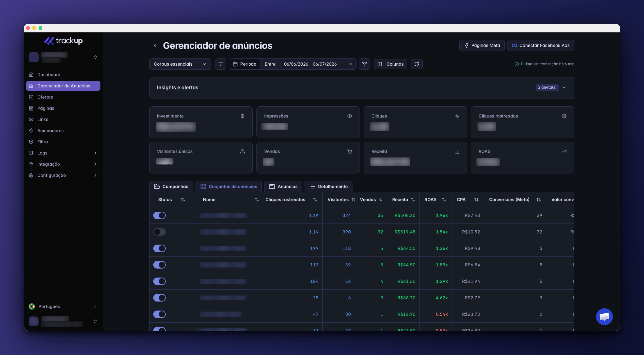Clear the date range with the X
This screenshot has width=644, height=355.
pos(351,64)
